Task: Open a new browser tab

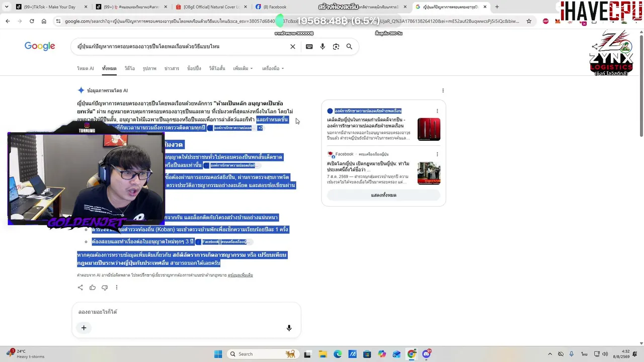Action: tap(497, 7)
